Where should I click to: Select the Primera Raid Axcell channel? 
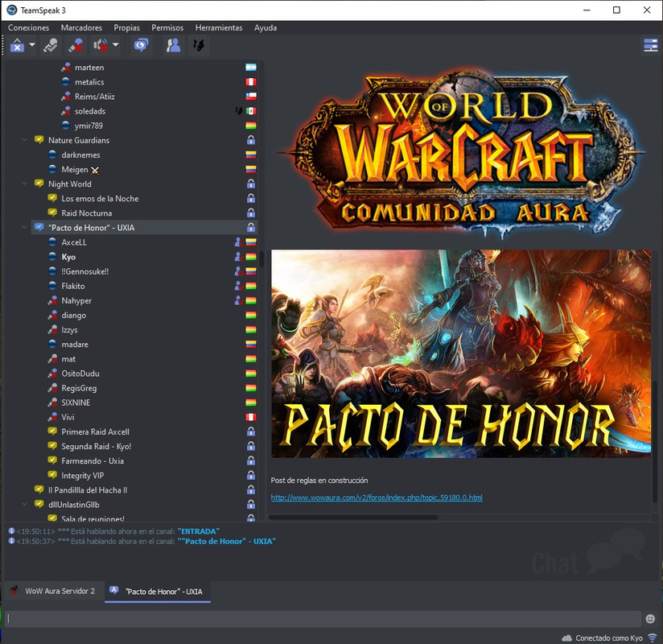pos(95,431)
